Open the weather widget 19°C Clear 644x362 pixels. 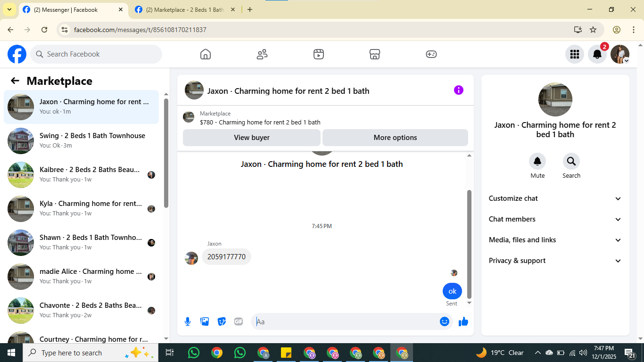click(500, 353)
